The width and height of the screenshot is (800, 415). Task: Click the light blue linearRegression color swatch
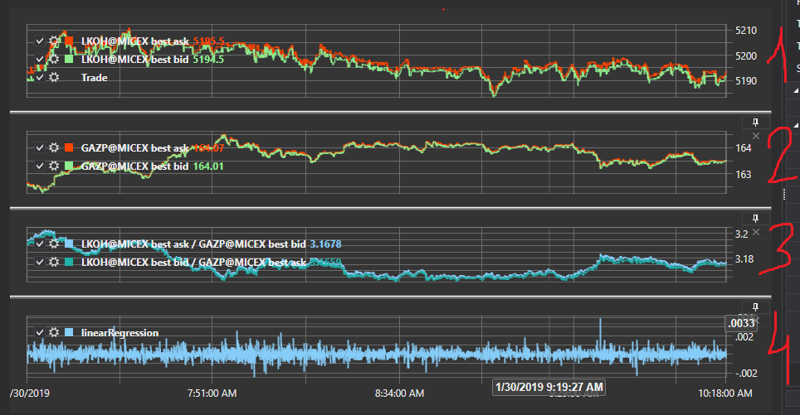[x=69, y=332]
